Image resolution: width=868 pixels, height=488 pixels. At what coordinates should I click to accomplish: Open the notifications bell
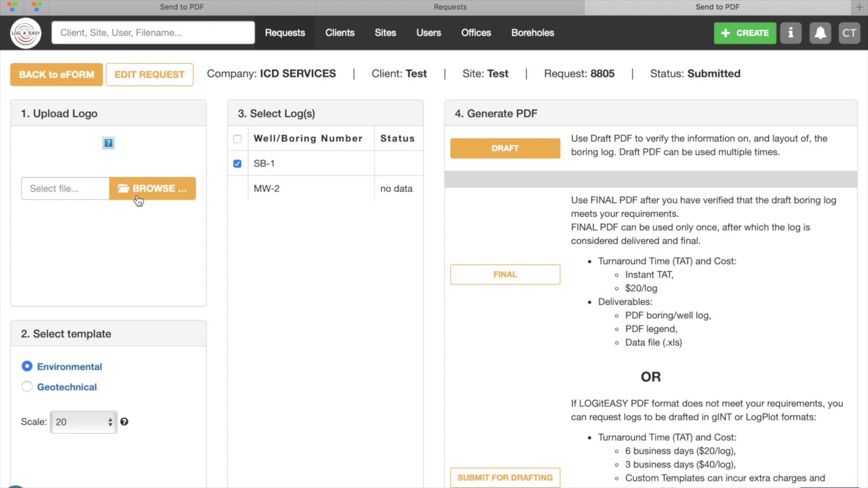[x=820, y=33]
